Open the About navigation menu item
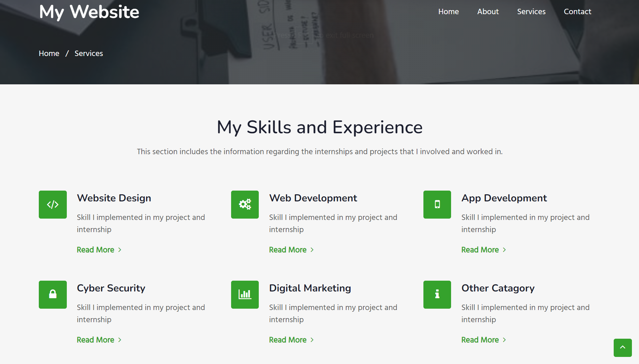This screenshot has width=639, height=364. [x=488, y=11]
